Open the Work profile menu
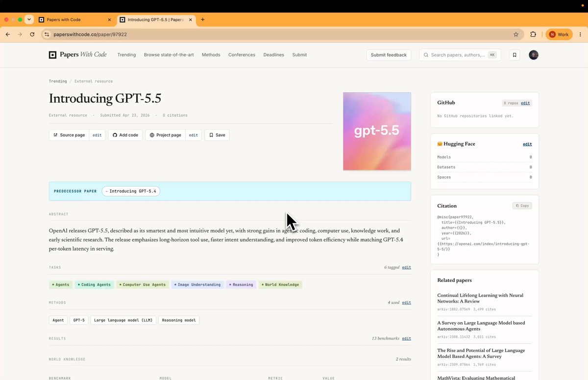The image size is (588, 380). (559, 34)
